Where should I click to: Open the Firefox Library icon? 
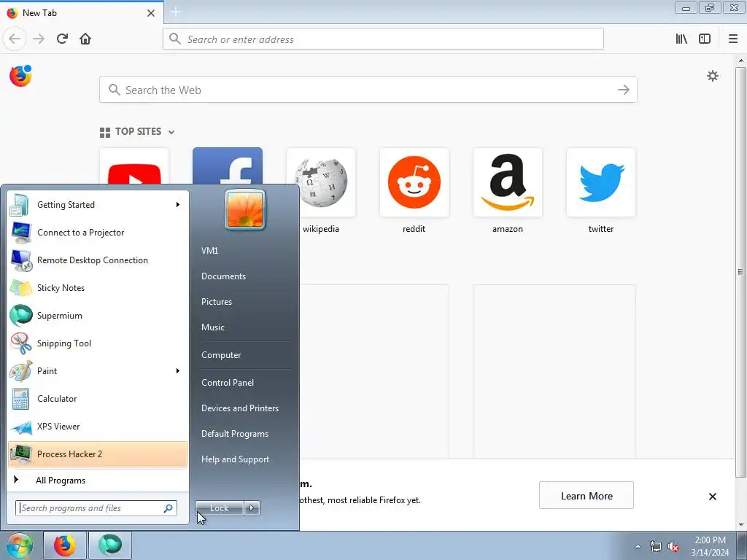point(681,39)
